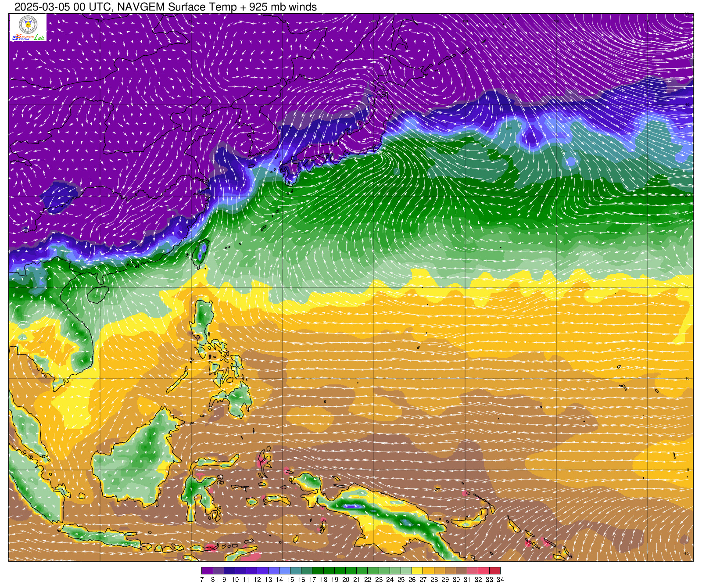Image resolution: width=702 pixels, height=588 pixels.
Task: Select the light blue 14–15 swatch
Action: (x=285, y=571)
